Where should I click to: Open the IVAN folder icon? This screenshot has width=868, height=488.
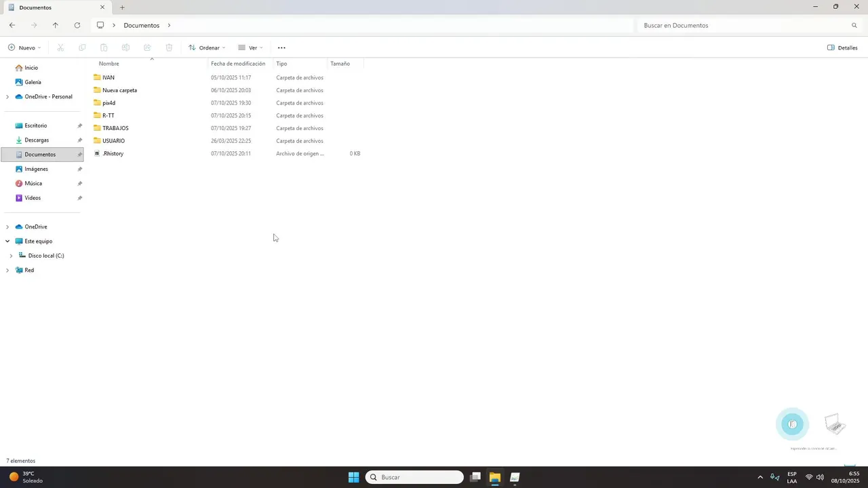pos(97,77)
